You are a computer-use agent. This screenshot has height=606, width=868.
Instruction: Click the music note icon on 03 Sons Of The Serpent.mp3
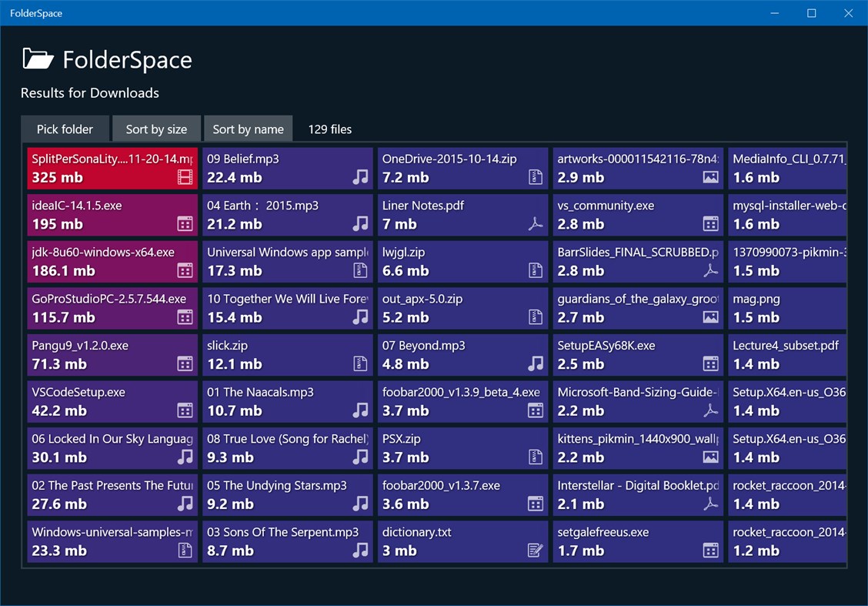(359, 550)
